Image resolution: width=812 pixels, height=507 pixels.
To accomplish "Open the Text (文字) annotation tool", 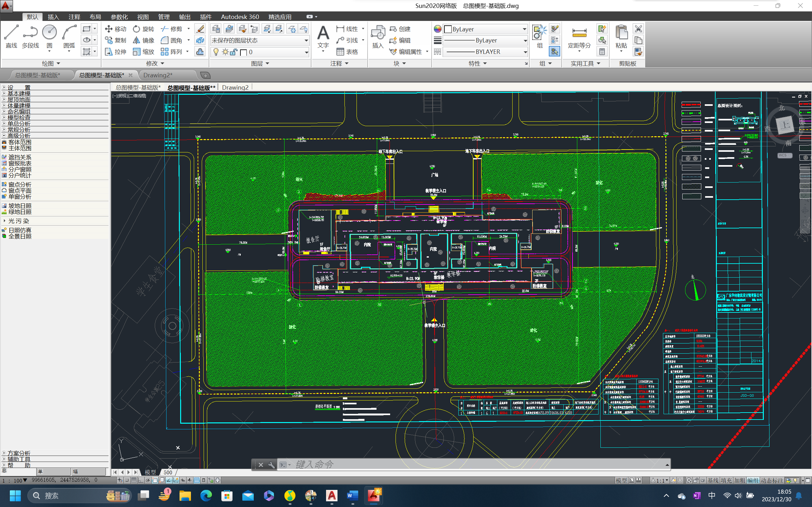I will pos(323,36).
